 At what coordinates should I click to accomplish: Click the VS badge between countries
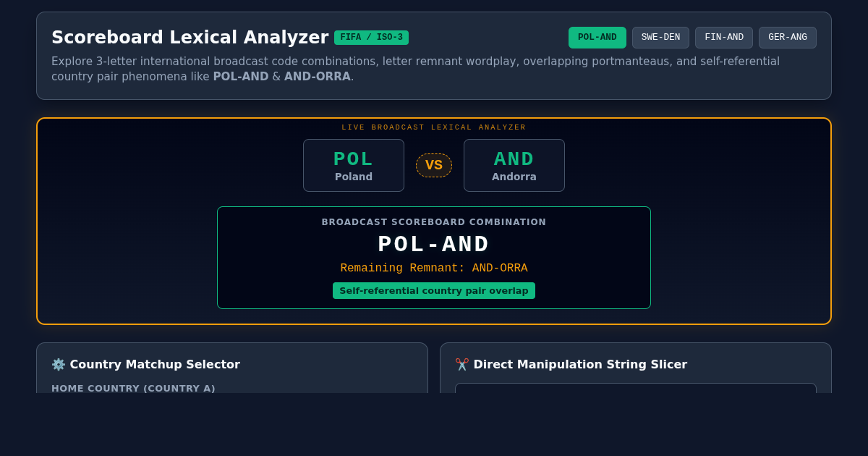coord(434,165)
